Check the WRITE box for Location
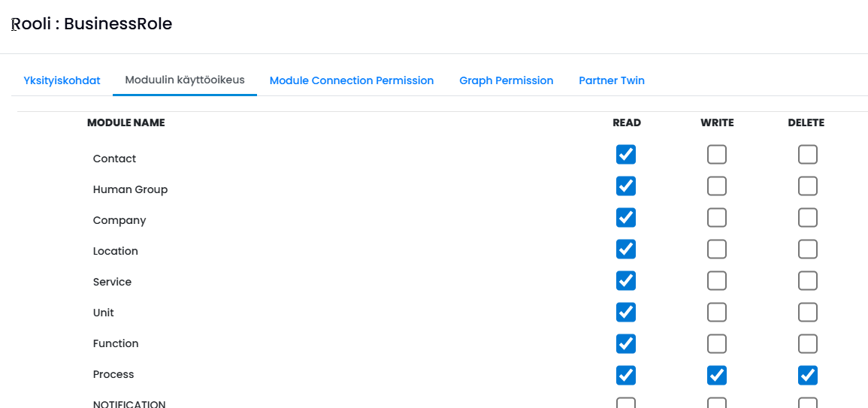This screenshot has height=408, width=868. click(717, 249)
